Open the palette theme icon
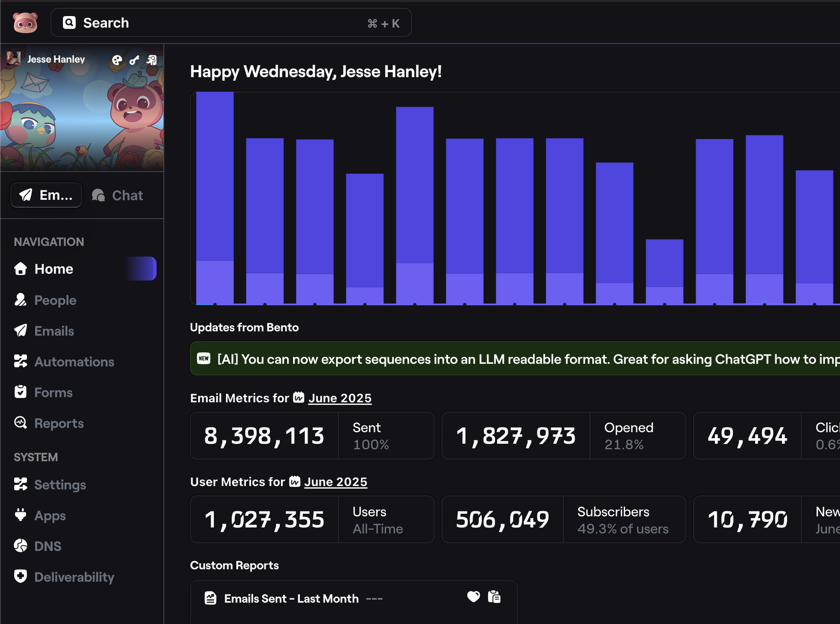This screenshot has width=840, height=624. click(x=117, y=60)
